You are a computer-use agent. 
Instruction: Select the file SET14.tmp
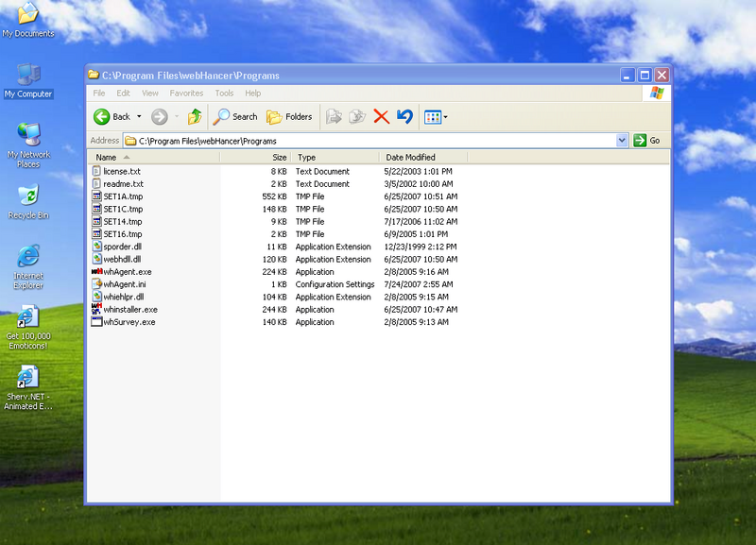(123, 221)
